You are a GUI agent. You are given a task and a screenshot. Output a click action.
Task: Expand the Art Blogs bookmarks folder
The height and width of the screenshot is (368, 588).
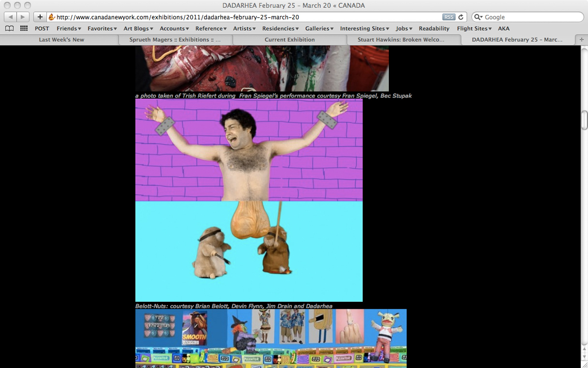(138, 29)
